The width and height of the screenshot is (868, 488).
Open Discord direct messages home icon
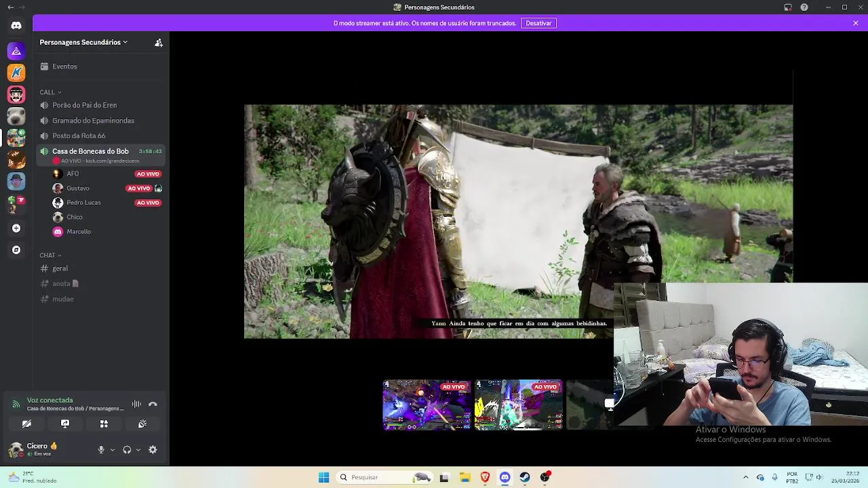coord(16,26)
